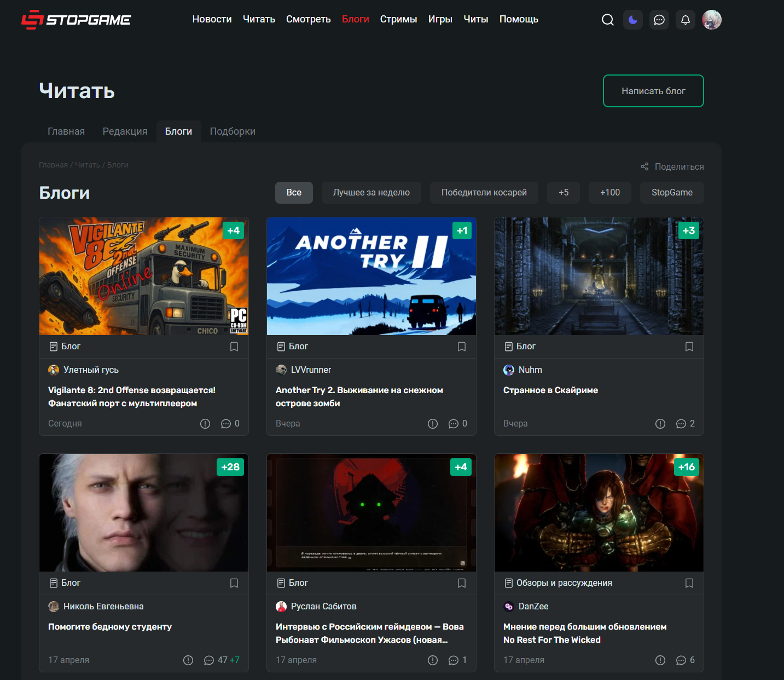Image resolution: width=784 pixels, height=680 pixels.
Task: Open Мнение перед большим обновлением title
Action: (585, 633)
